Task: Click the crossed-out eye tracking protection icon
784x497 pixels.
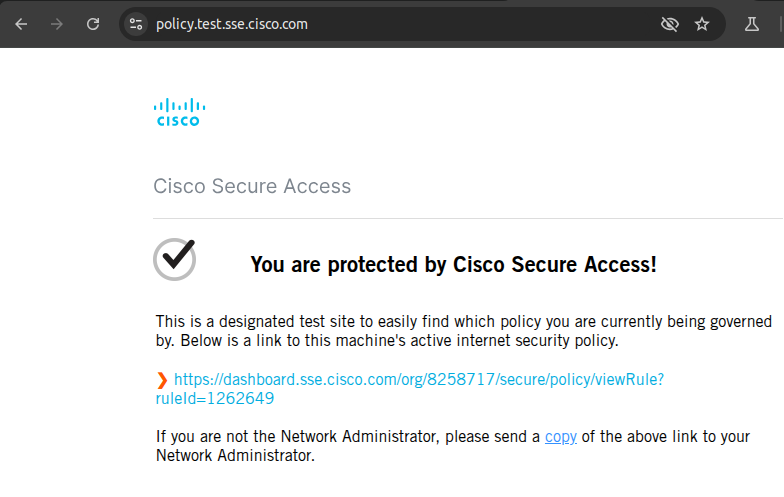Action: pyautogui.click(x=670, y=24)
